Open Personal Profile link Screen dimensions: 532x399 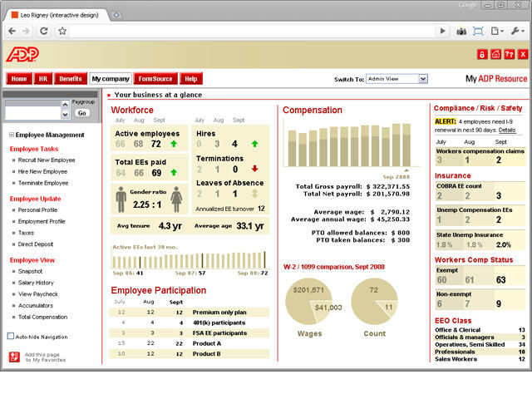pyautogui.click(x=37, y=210)
